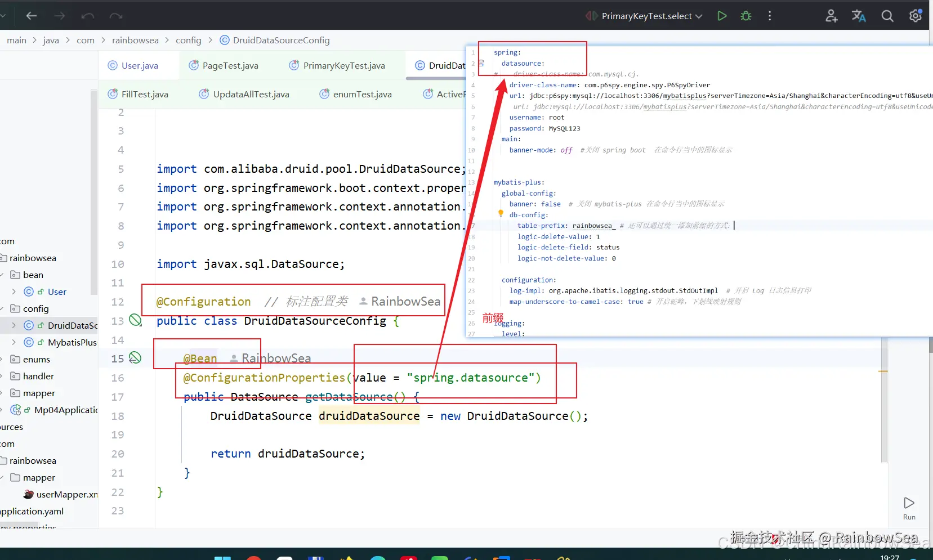Click 'logic-delete-field: status' in the YAML preview
Screen dimensions: 933x560
pos(568,247)
